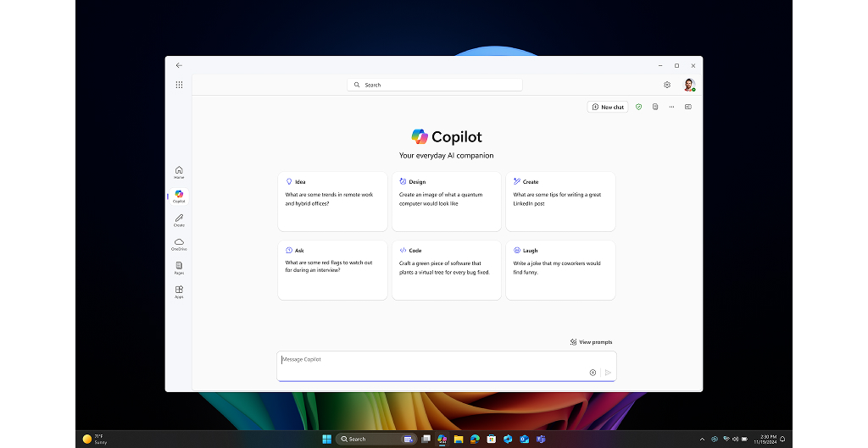Screen dimensions: 868x448
Task: Open the taskbar clock and date
Action: point(765,440)
